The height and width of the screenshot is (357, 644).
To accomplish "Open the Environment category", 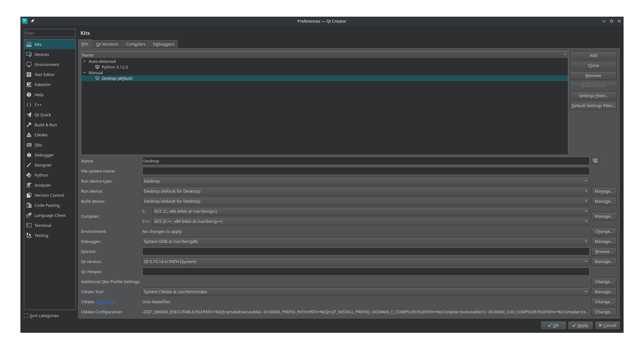I will point(50,64).
